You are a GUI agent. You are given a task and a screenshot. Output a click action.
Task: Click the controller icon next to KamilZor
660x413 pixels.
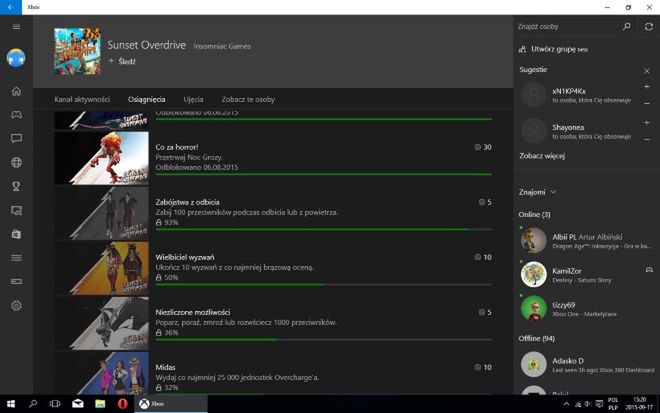click(649, 269)
